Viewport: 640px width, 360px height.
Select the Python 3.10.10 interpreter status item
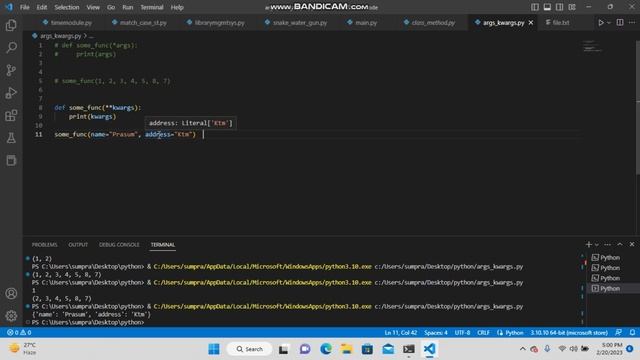(569, 332)
